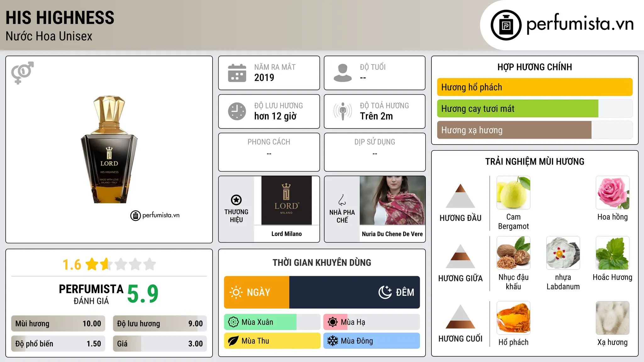Open the Nuria Du Chene De Vere photo
This screenshot has width=644, height=362.
[392, 200]
